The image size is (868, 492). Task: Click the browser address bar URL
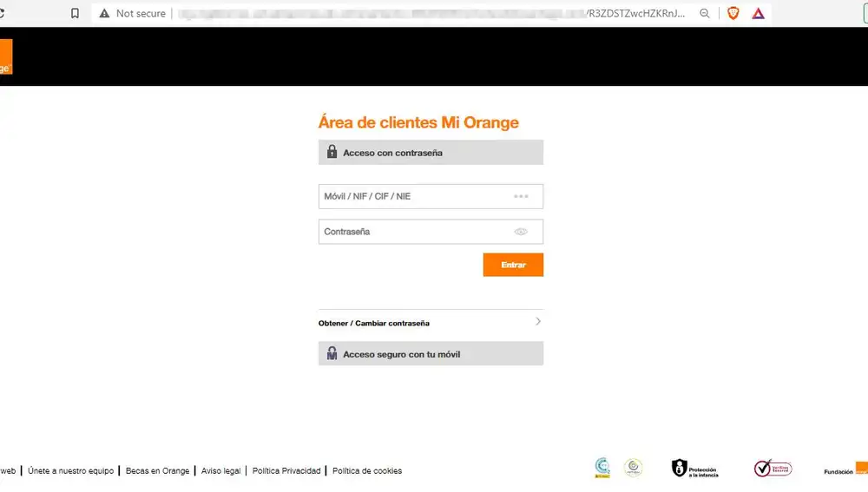click(x=431, y=13)
